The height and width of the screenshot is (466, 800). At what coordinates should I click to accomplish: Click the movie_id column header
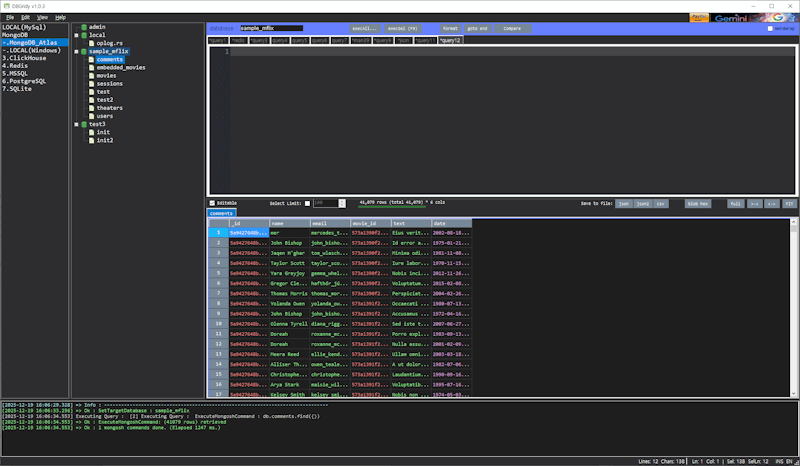tap(370, 224)
